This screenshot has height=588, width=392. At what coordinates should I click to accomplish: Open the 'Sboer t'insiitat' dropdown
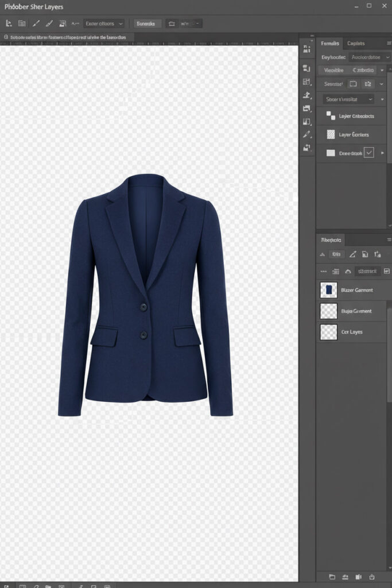point(347,99)
